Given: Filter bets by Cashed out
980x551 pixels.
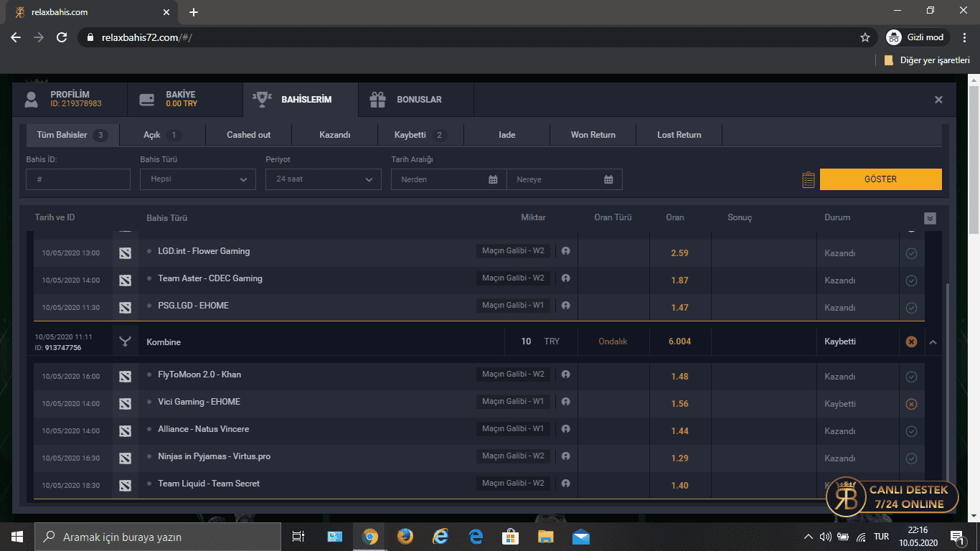Looking at the screenshot, I should coord(249,135).
